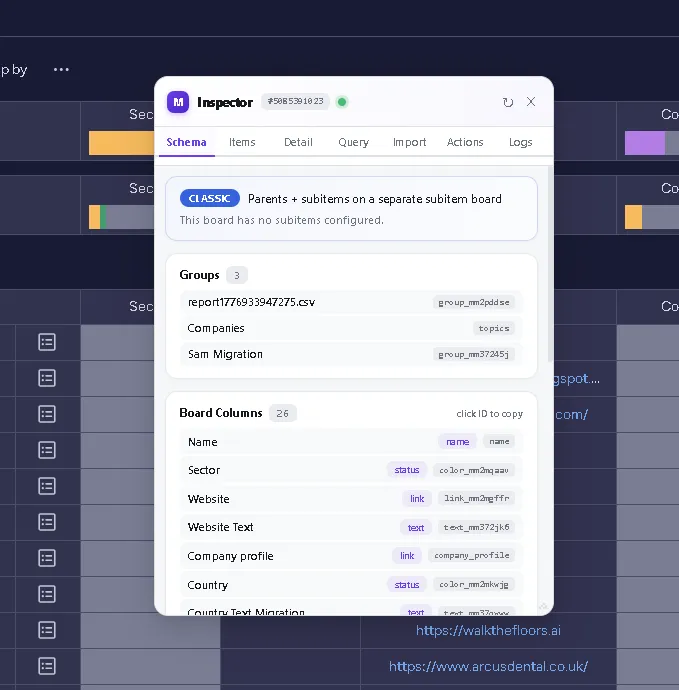Click the Sector column row label

204,470
